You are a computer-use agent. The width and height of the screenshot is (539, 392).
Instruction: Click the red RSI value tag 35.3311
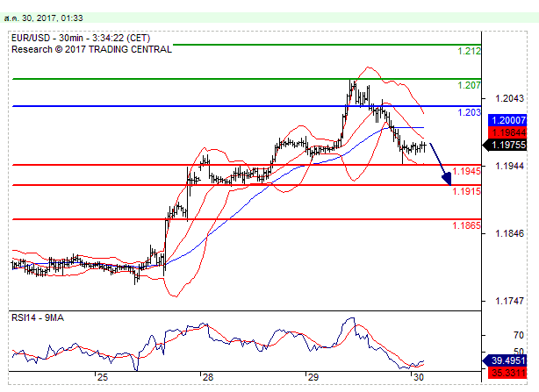pos(507,373)
